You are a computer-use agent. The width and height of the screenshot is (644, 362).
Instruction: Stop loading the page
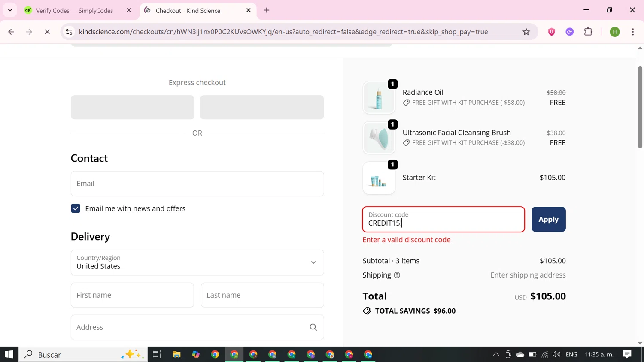(x=47, y=32)
